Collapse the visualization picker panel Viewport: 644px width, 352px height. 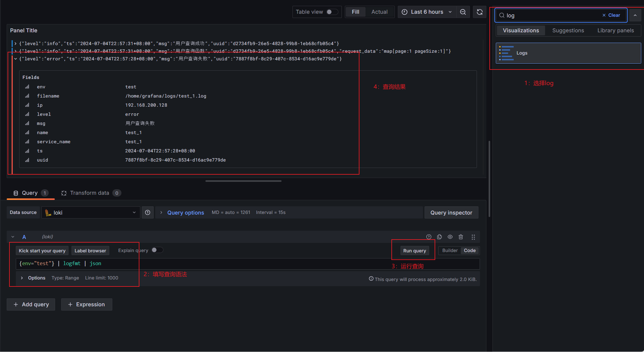coord(635,15)
